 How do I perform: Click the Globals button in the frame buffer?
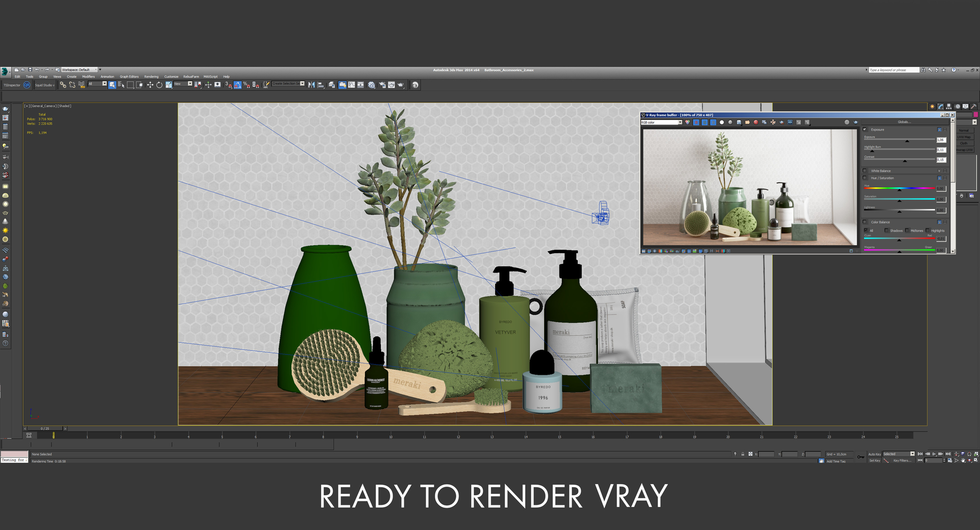[903, 122]
